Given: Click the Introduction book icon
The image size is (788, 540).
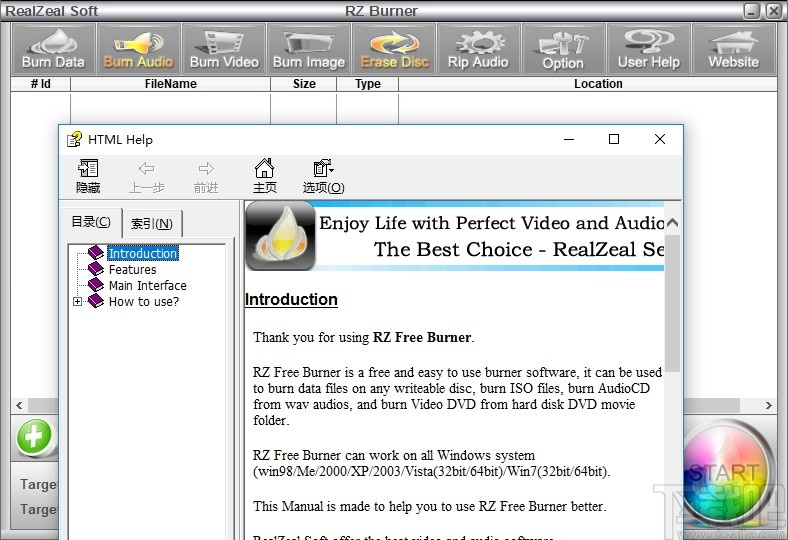Looking at the screenshot, I should click(x=95, y=252).
